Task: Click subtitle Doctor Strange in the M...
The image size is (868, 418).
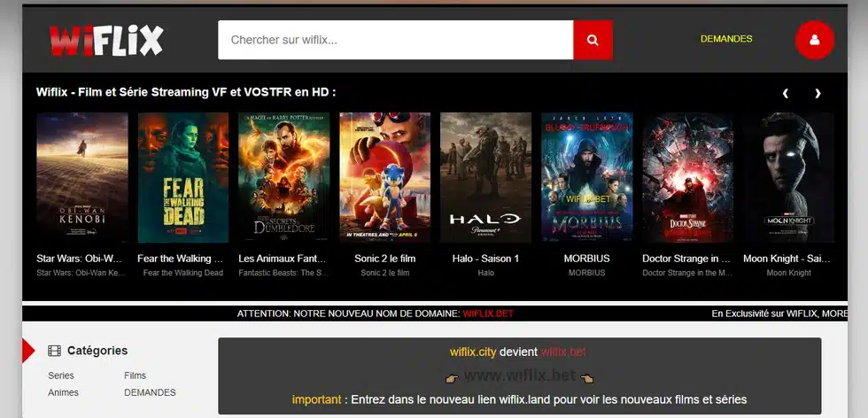Action: pos(687,273)
